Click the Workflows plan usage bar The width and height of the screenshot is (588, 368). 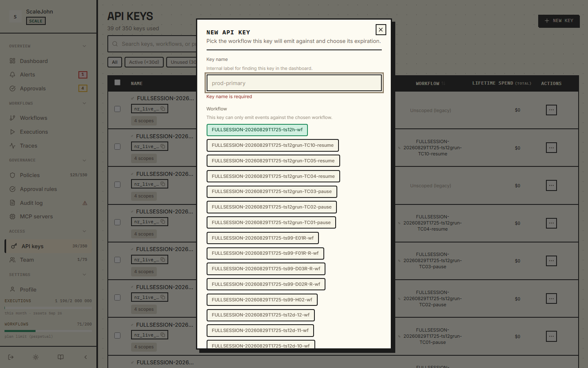(48, 331)
